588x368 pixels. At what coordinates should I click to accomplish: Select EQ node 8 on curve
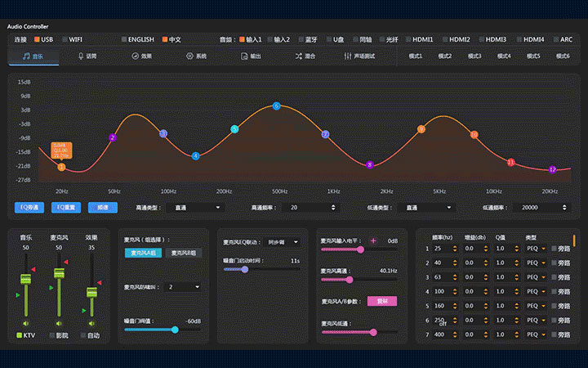click(x=370, y=164)
